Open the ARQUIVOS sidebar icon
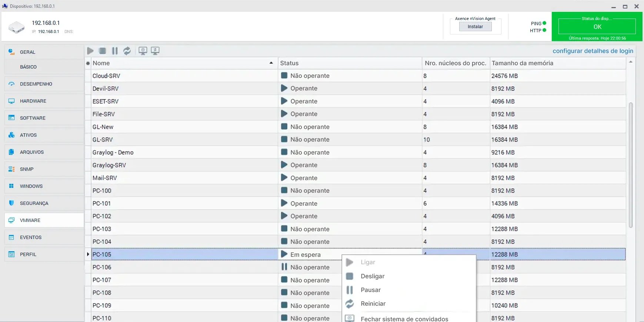 click(x=11, y=152)
